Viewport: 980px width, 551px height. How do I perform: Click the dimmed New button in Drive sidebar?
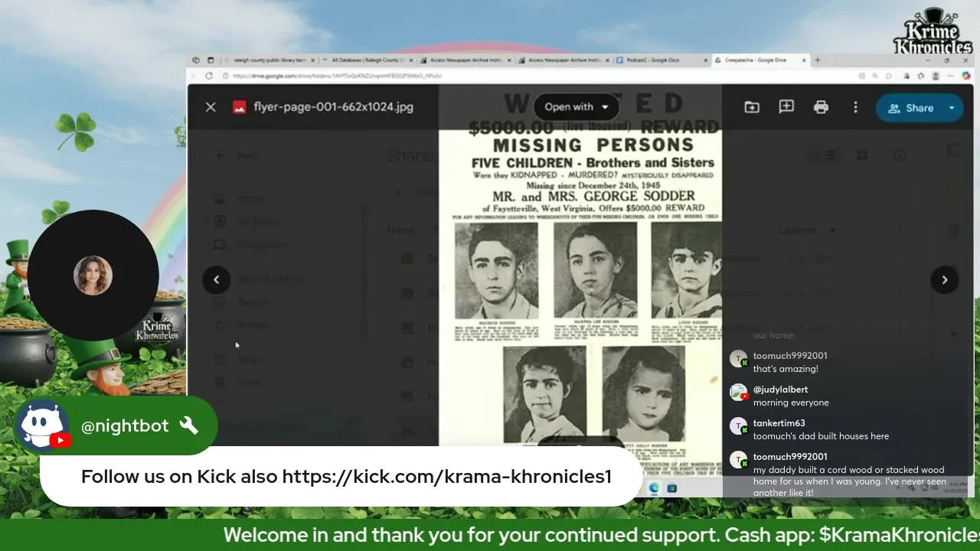[x=237, y=155]
